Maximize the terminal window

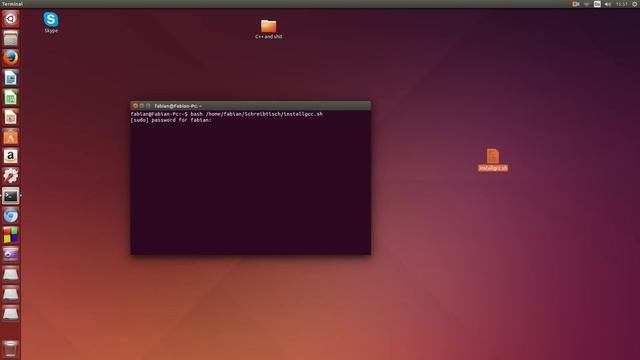click(x=148, y=106)
